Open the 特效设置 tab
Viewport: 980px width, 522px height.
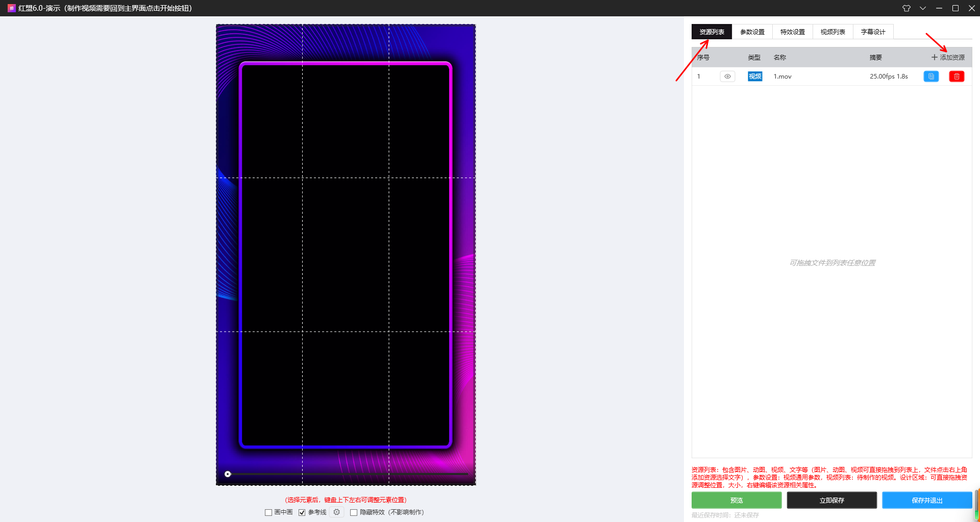792,32
